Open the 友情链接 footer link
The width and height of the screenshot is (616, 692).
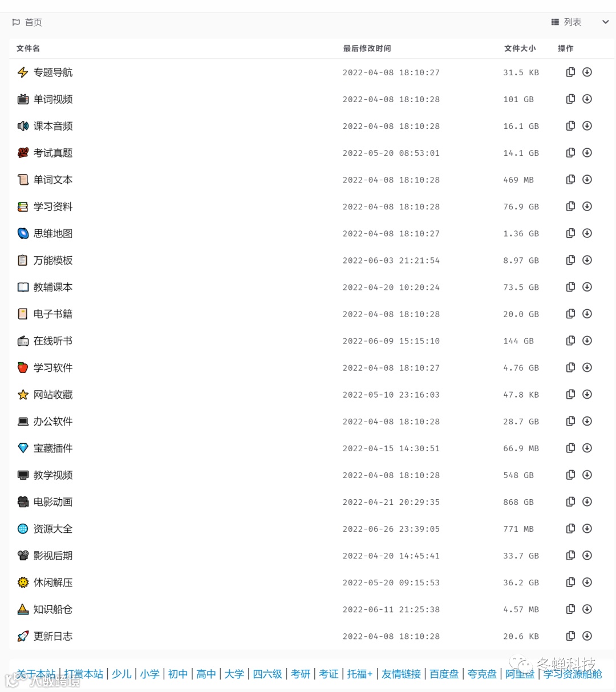[x=401, y=674]
